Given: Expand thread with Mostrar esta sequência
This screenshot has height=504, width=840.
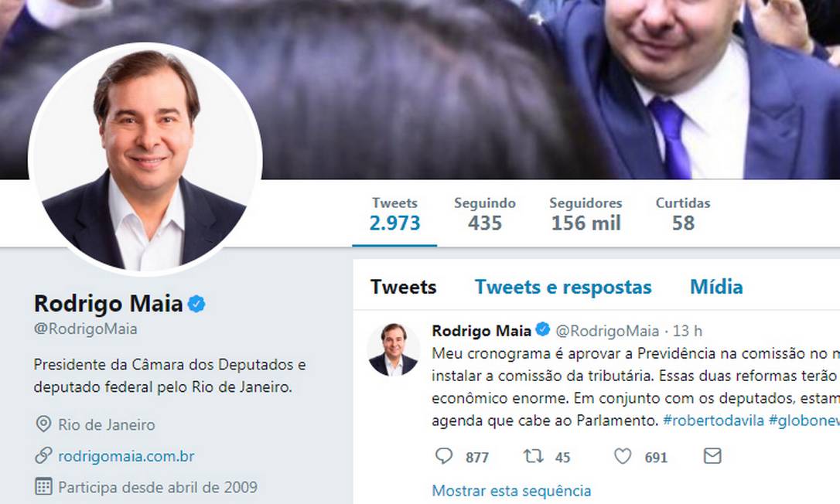Looking at the screenshot, I should pos(511,491).
